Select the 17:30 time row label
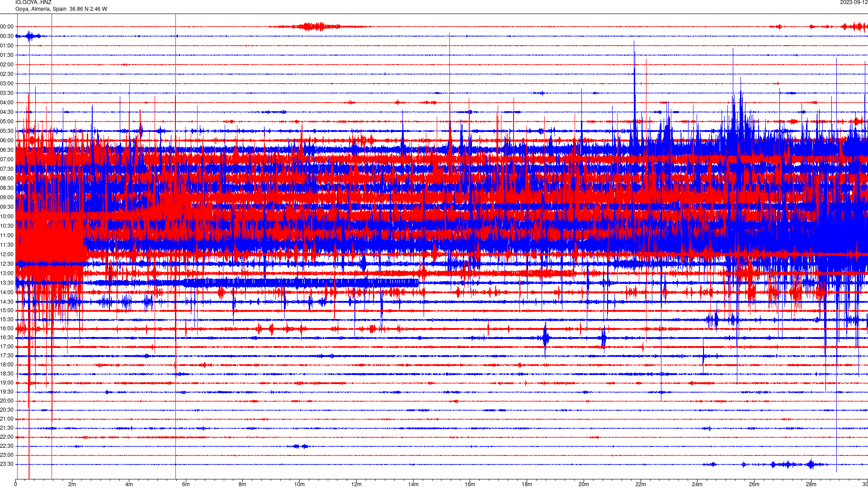Image resolution: width=868 pixels, height=488 pixels. [7, 356]
